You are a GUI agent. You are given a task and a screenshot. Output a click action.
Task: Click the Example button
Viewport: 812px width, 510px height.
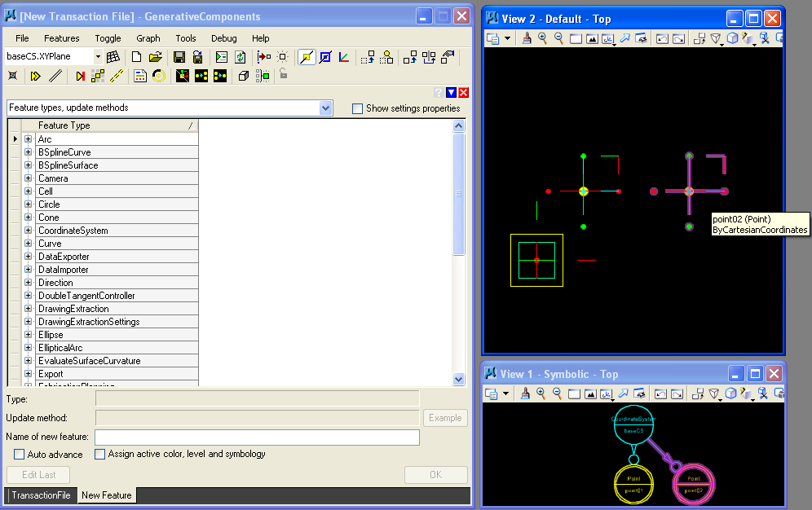click(x=445, y=418)
